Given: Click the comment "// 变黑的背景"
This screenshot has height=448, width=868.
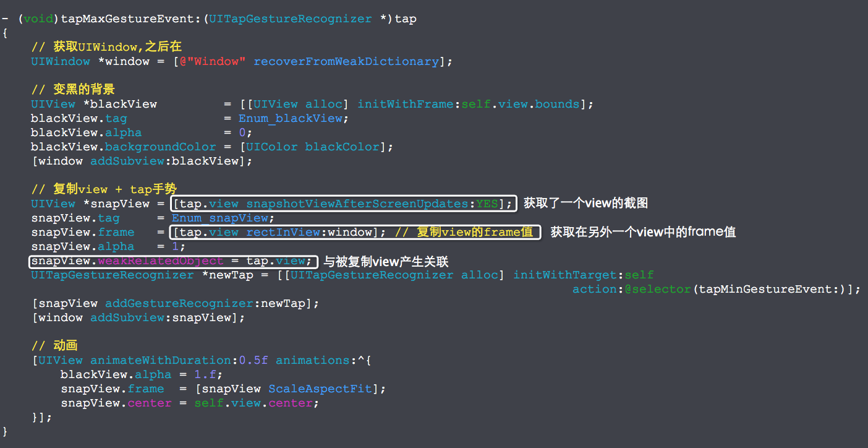Looking at the screenshot, I should pyautogui.click(x=73, y=90).
